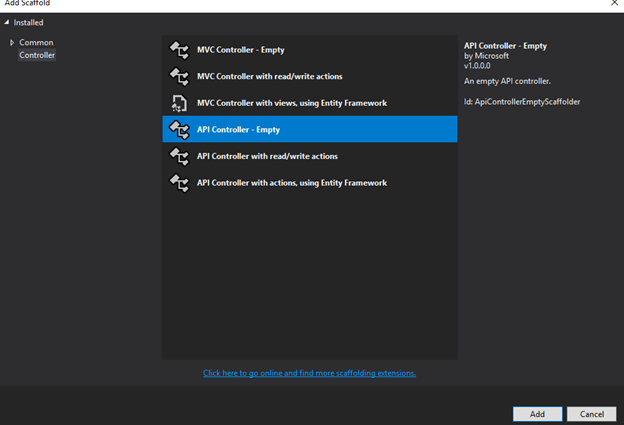Collapse the Installed tree node
The width and height of the screenshot is (624, 425).
pyautogui.click(x=7, y=23)
